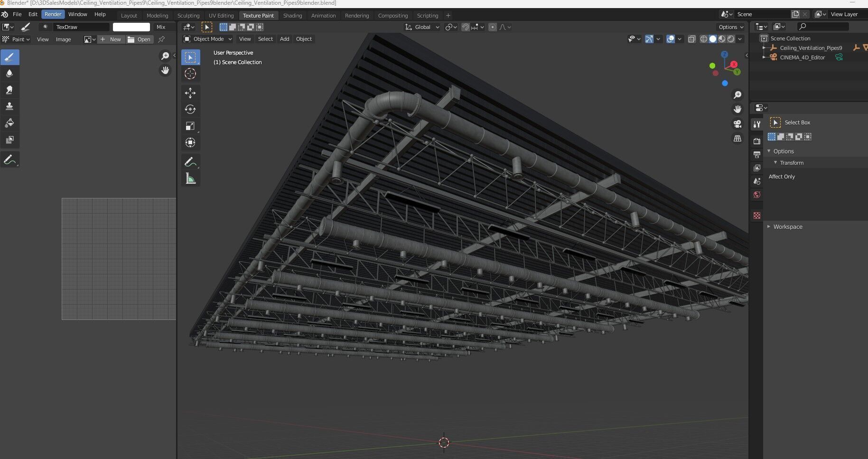Select the Annotate tool in Image Editor
This screenshot has height=459, width=868.
[x=9, y=160]
